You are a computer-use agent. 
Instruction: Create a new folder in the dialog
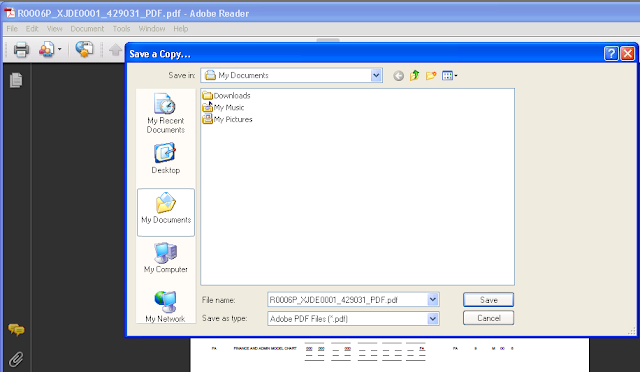[431, 76]
